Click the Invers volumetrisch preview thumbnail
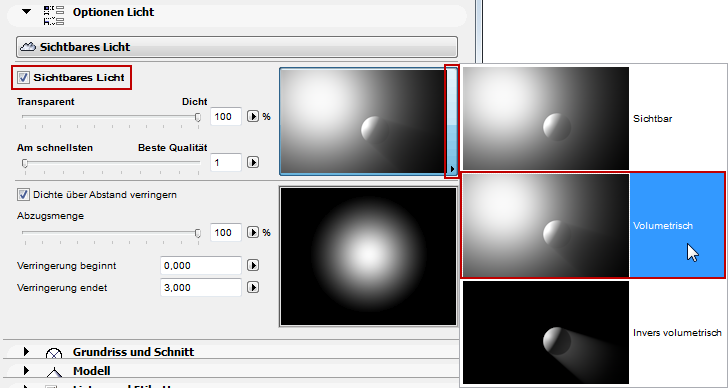The image size is (728, 388). pyautogui.click(x=546, y=332)
